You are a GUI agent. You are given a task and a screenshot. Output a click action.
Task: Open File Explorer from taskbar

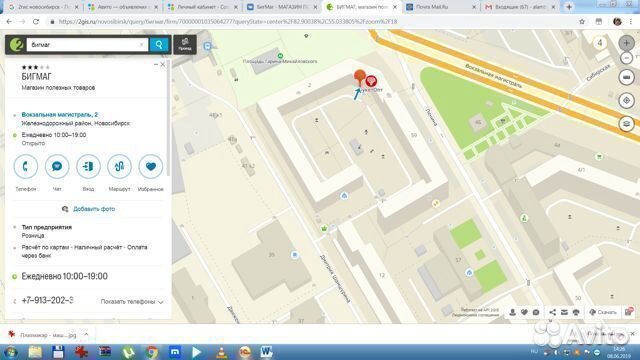coord(35,352)
